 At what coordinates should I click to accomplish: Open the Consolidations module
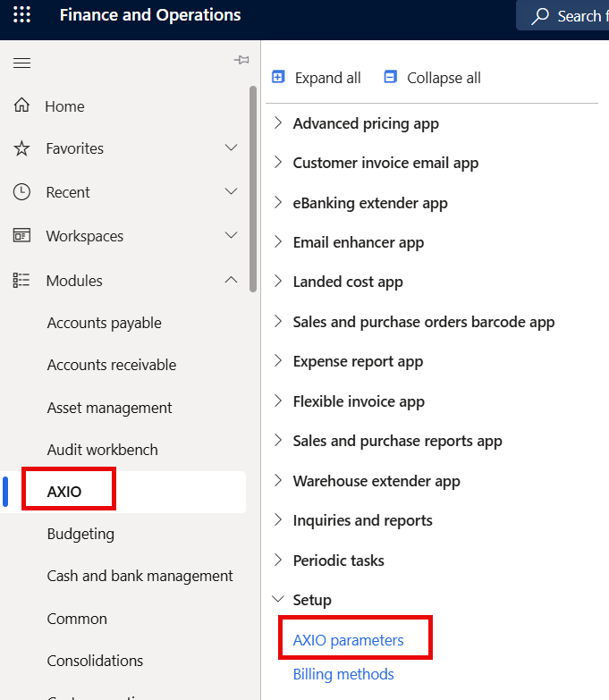click(x=95, y=661)
